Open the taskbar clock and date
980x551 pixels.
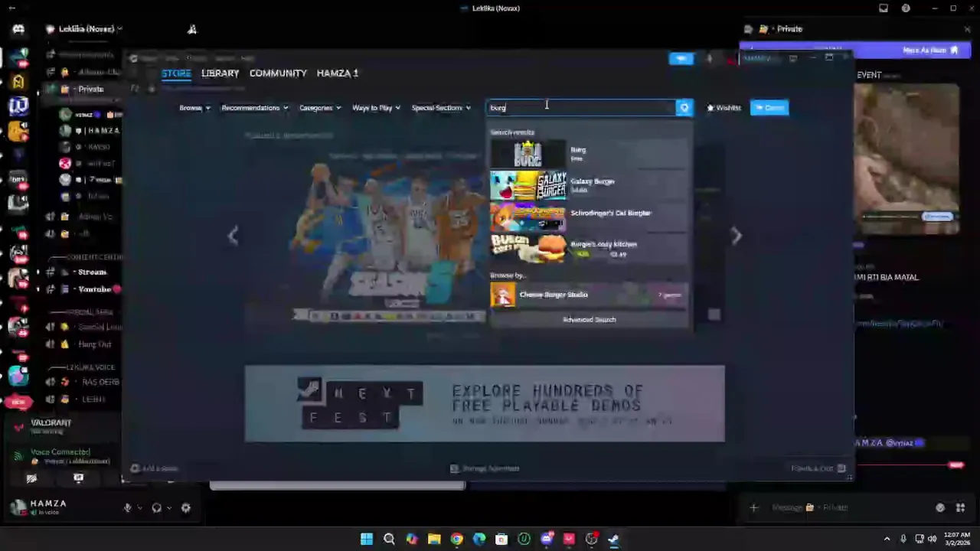[x=956, y=539]
